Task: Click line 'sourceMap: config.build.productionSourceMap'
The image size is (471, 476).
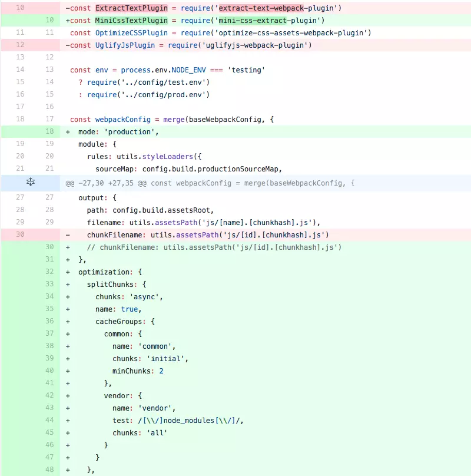Action: click(x=188, y=169)
